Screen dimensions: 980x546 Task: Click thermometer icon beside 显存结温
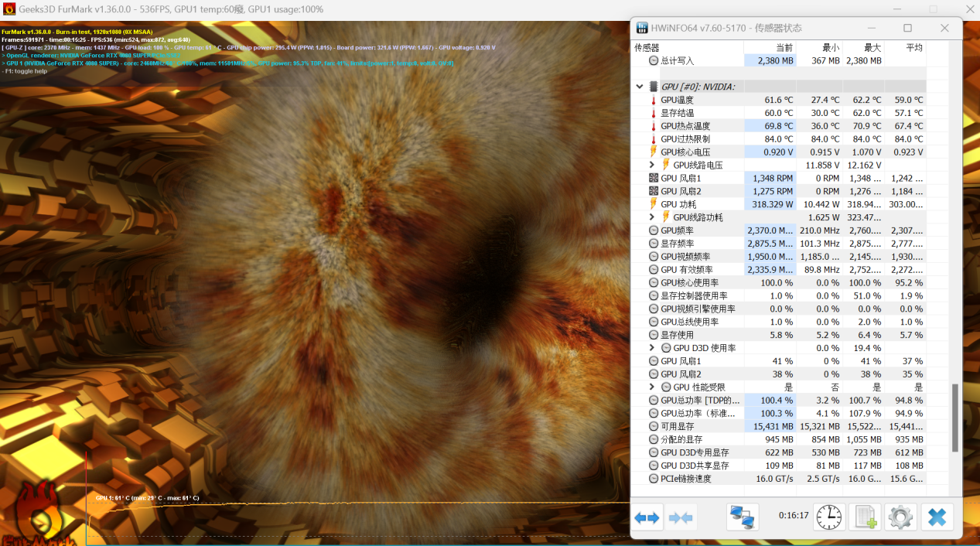654,113
